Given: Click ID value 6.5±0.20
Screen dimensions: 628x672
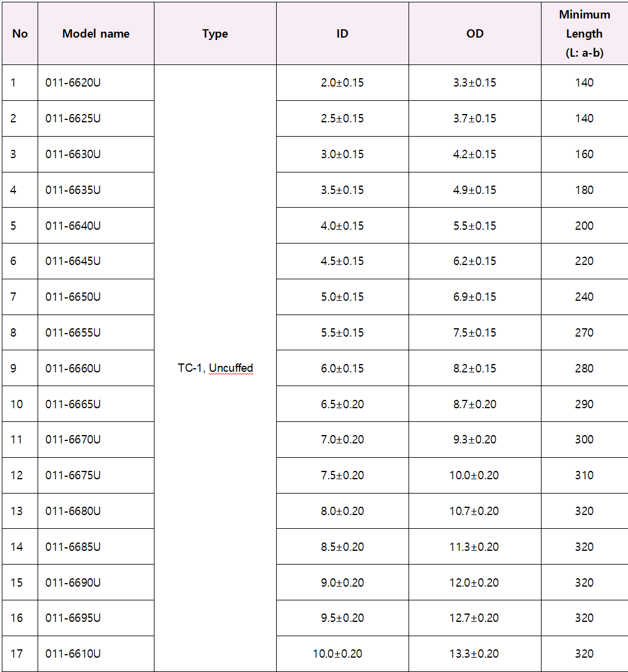Looking at the screenshot, I should pos(342,404).
